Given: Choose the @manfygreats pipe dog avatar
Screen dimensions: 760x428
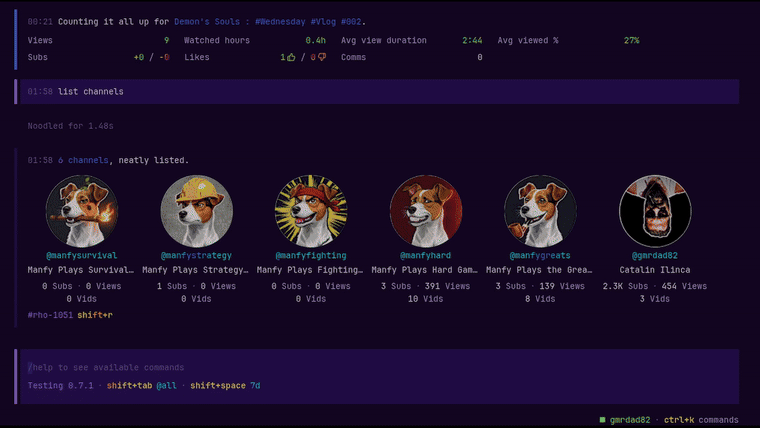Looking at the screenshot, I should pos(540,211).
